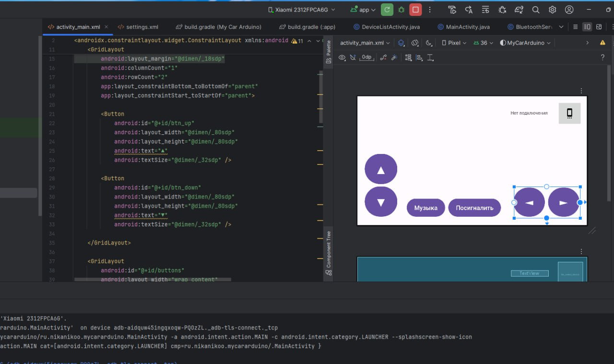Click the Музыка button in preview
This screenshot has height=364, width=614.
pos(425,208)
